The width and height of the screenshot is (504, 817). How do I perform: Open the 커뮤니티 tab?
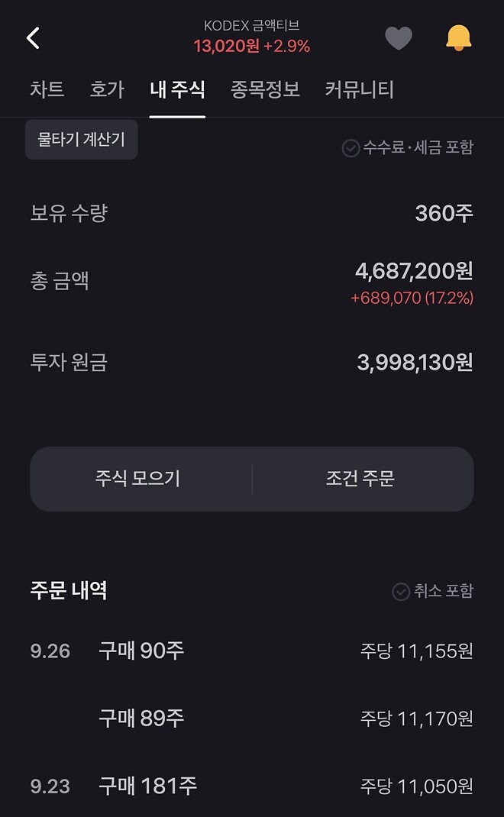[359, 89]
